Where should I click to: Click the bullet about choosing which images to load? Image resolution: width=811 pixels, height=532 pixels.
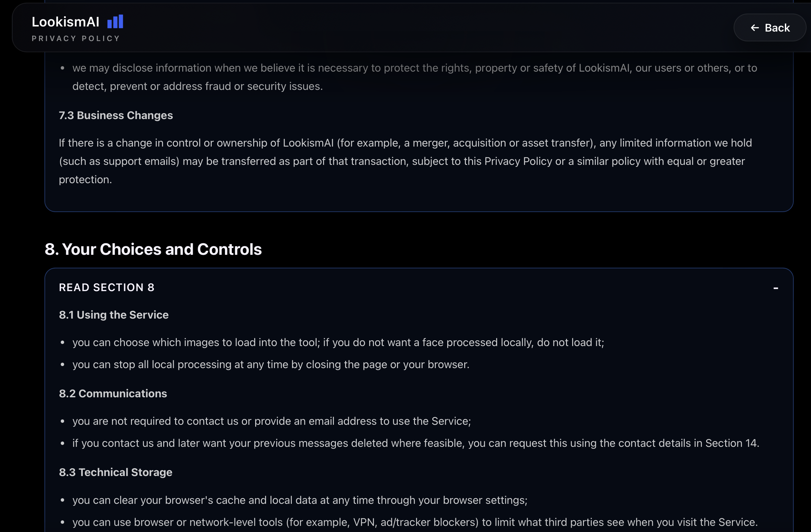338,343
